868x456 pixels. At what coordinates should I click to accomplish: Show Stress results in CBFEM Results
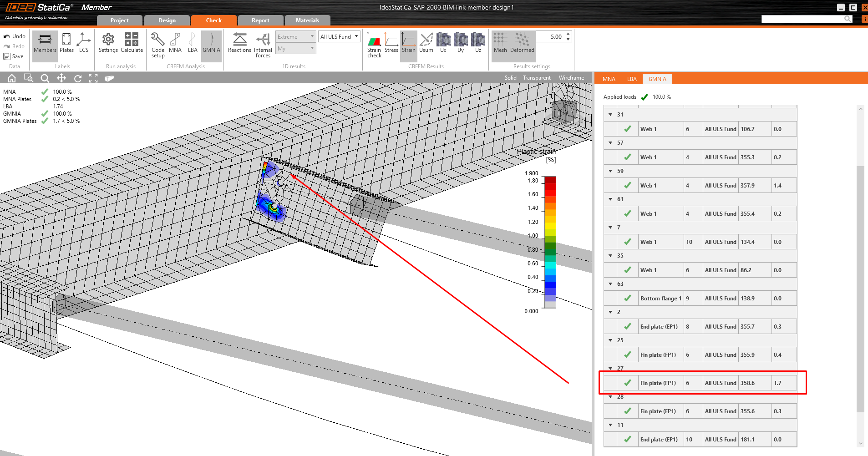click(x=391, y=43)
